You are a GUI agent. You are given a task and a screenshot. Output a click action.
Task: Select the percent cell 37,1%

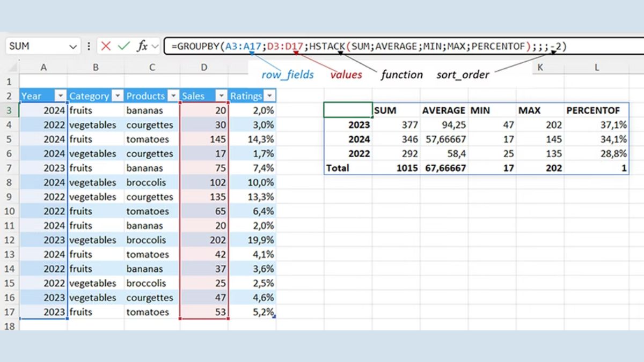click(596, 125)
